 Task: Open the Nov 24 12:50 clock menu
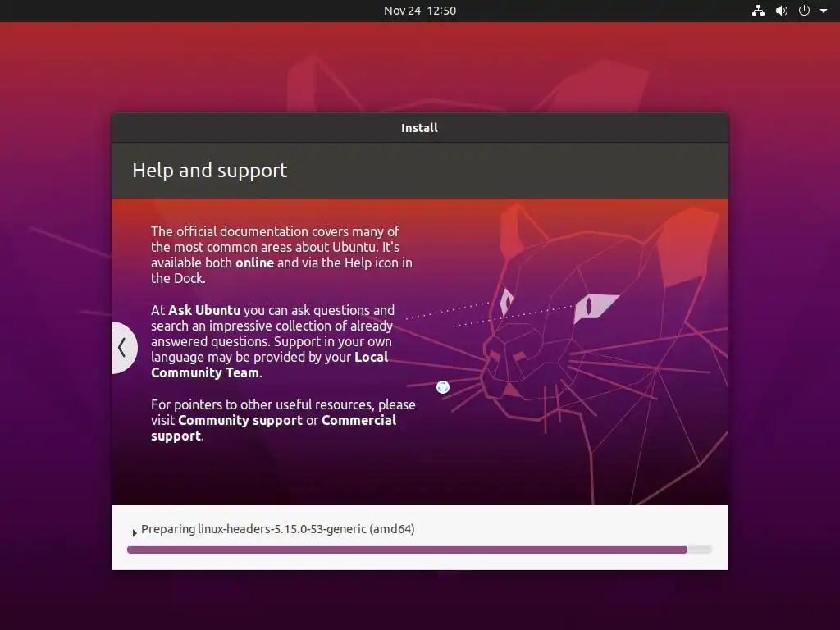tap(420, 11)
